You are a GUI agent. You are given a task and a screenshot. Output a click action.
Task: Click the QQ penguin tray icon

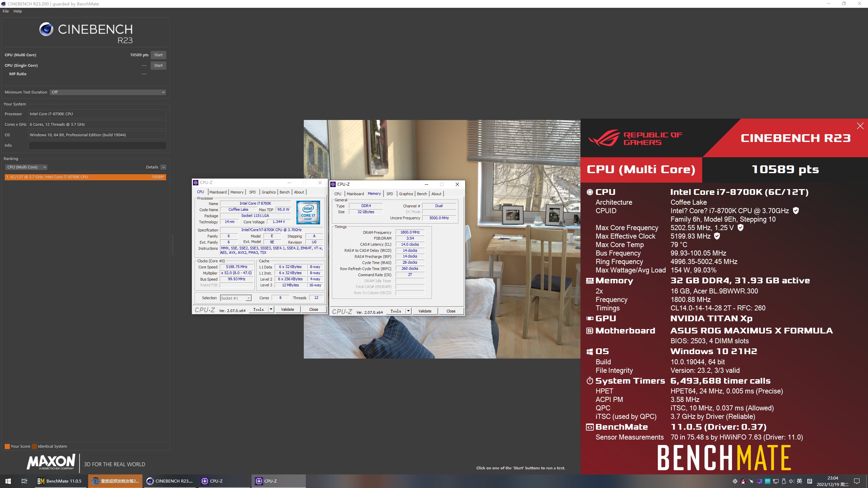[x=743, y=481]
